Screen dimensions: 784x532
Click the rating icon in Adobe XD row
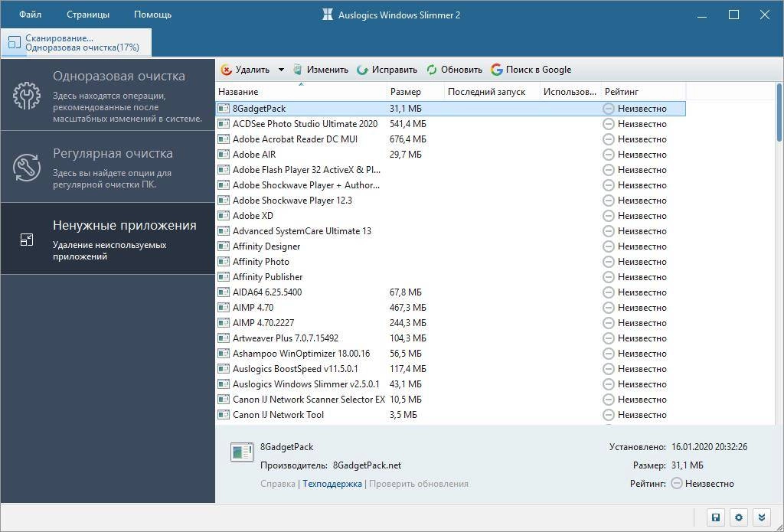(x=609, y=216)
